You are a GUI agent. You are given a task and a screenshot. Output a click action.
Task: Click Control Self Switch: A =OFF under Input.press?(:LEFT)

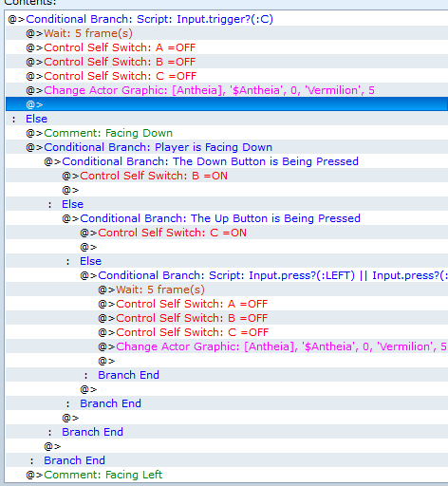pyautogui.click(x=227, y=304)
